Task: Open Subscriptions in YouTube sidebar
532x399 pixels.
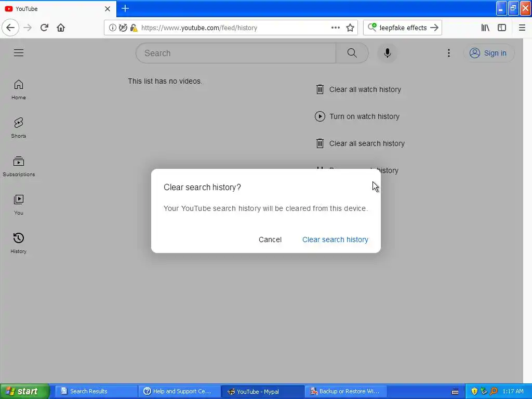Action: [19, 167]
